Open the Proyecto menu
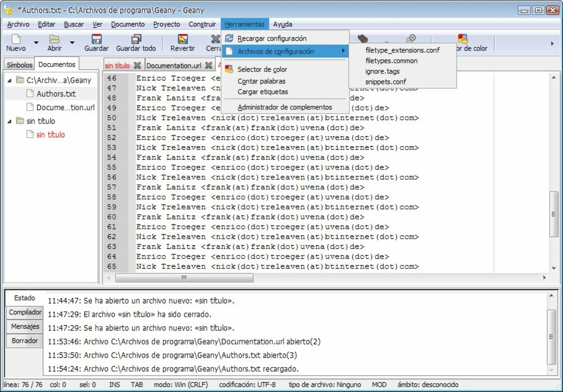The height and width of the screenshot is (392, 563). [x=167, y=24]
